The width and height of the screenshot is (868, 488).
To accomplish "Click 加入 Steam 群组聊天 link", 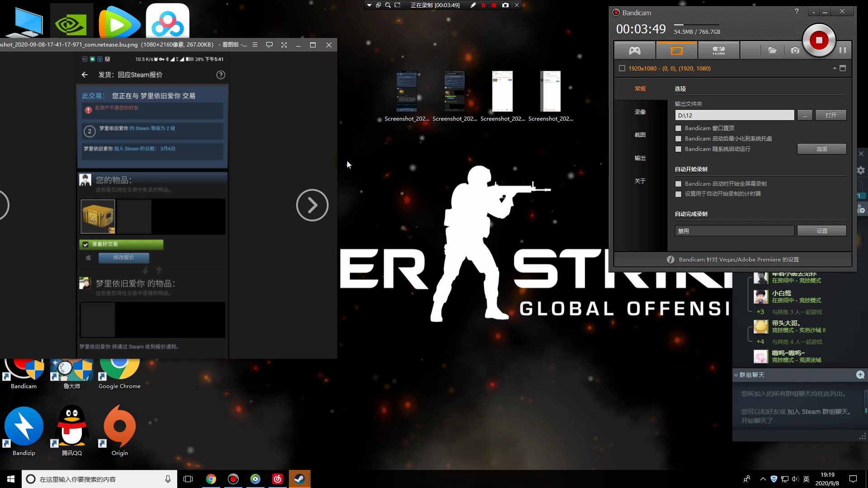I will click(x=819, y=412).
